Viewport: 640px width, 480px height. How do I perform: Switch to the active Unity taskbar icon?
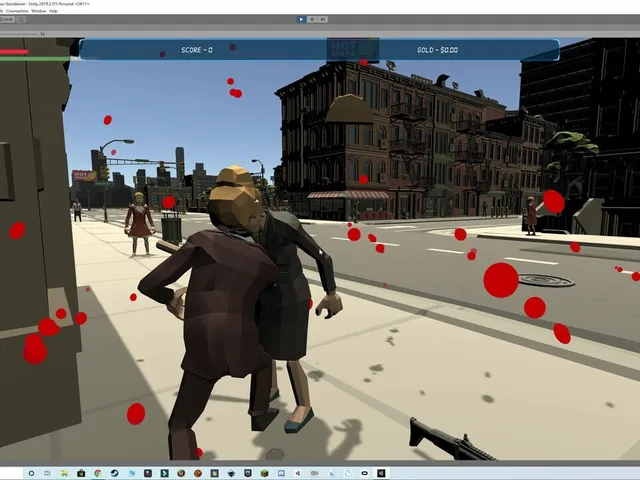click(381, 473)
